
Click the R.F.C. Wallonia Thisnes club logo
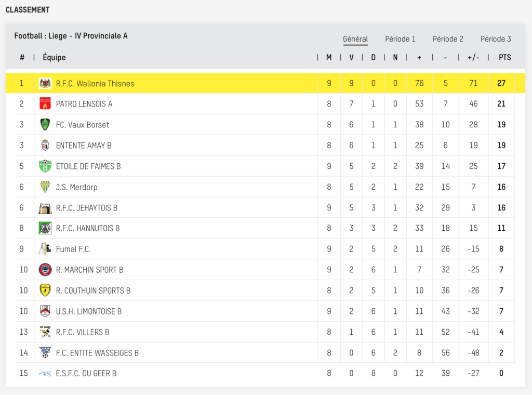(x=45, y=83)
